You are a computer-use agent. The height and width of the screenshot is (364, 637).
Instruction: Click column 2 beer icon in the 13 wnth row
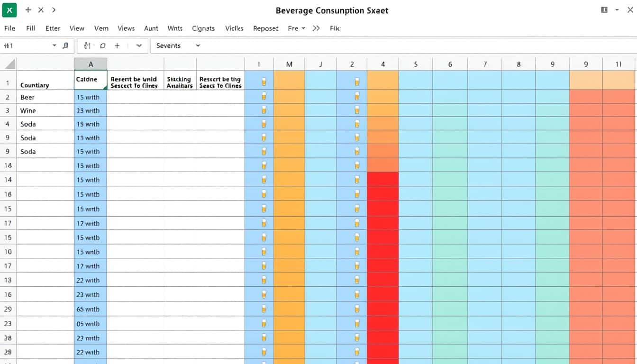tap(357, 137)
